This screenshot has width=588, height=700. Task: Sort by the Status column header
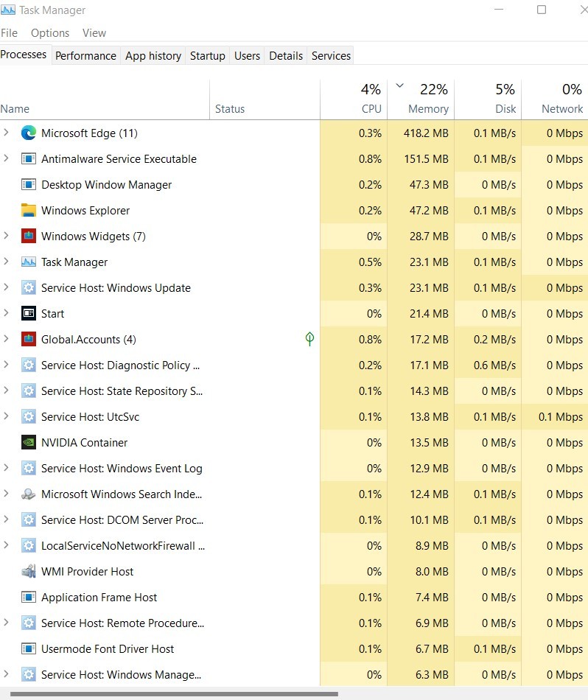click(265, 100)
